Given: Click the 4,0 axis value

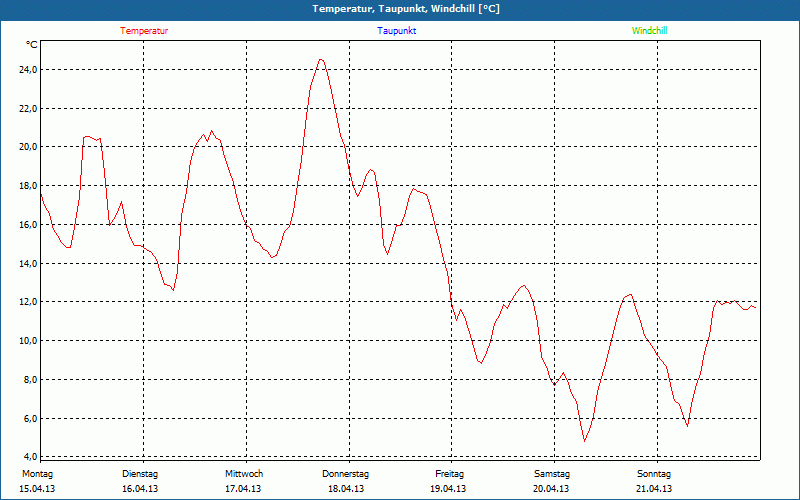Looking at the screenshot, I should (x=30, y=456).
